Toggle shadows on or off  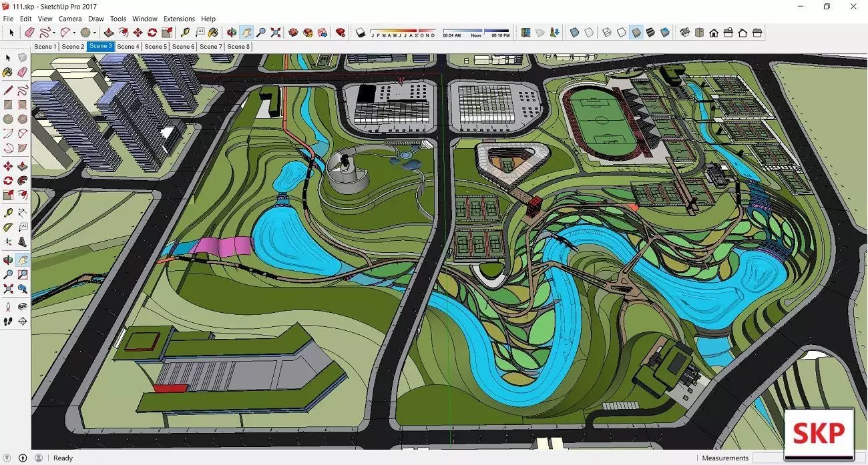361,32
